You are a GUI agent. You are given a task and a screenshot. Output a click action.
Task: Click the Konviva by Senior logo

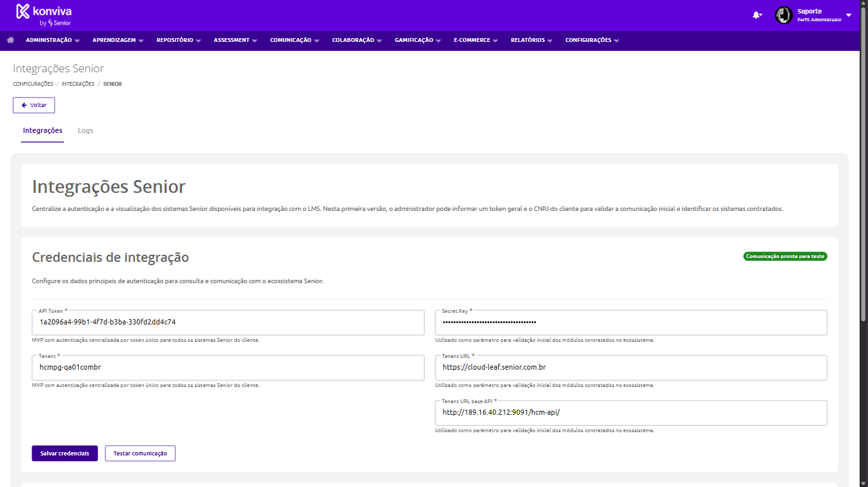(x=44, y=15)
